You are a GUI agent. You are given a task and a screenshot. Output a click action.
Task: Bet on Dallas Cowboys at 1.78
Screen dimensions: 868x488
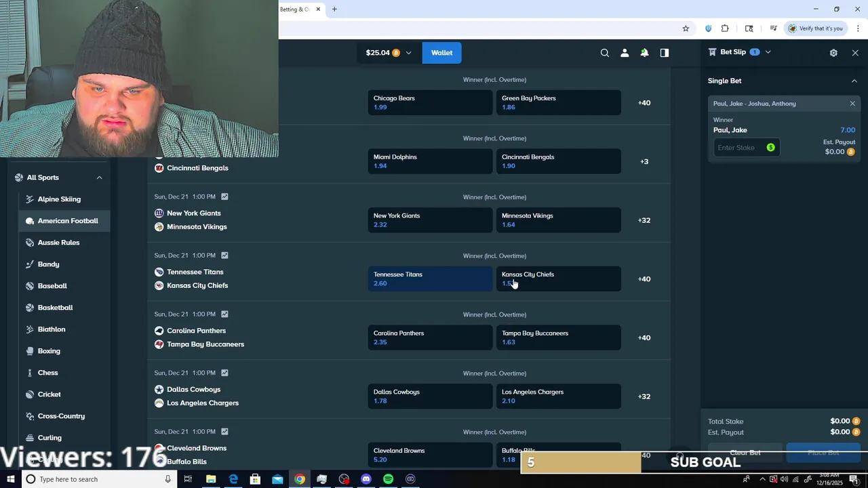point(430,396)
